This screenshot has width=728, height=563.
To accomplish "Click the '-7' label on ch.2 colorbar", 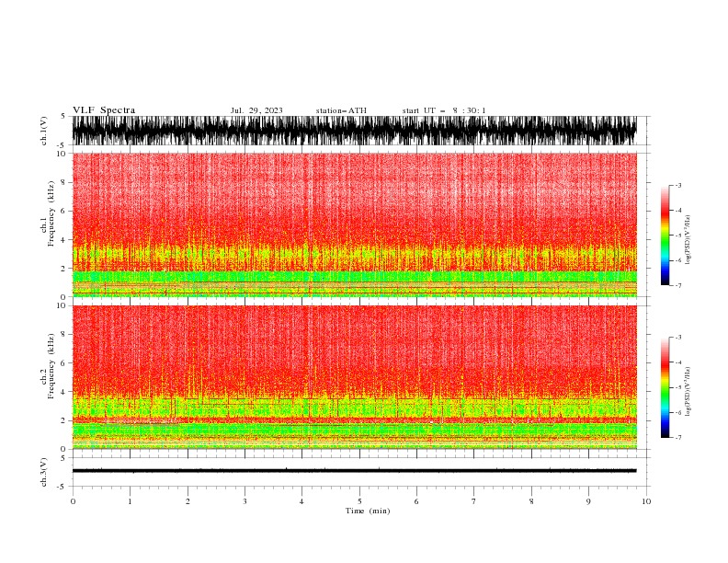I will [x=677, y=437].
